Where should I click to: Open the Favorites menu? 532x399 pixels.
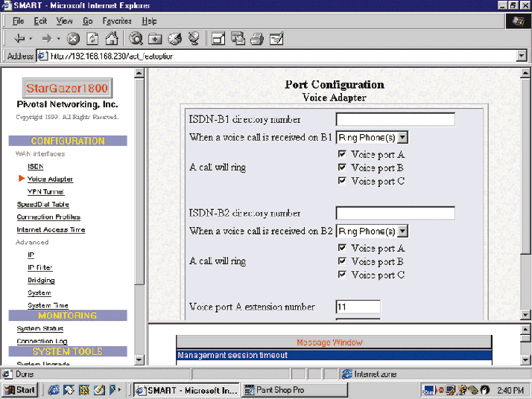(117, 22)
